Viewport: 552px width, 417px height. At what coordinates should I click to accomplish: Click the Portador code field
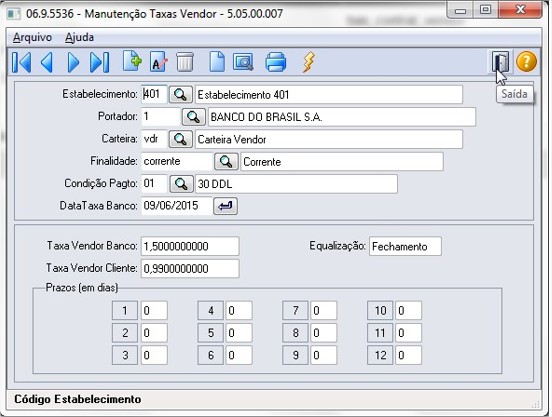click(161, 116)
